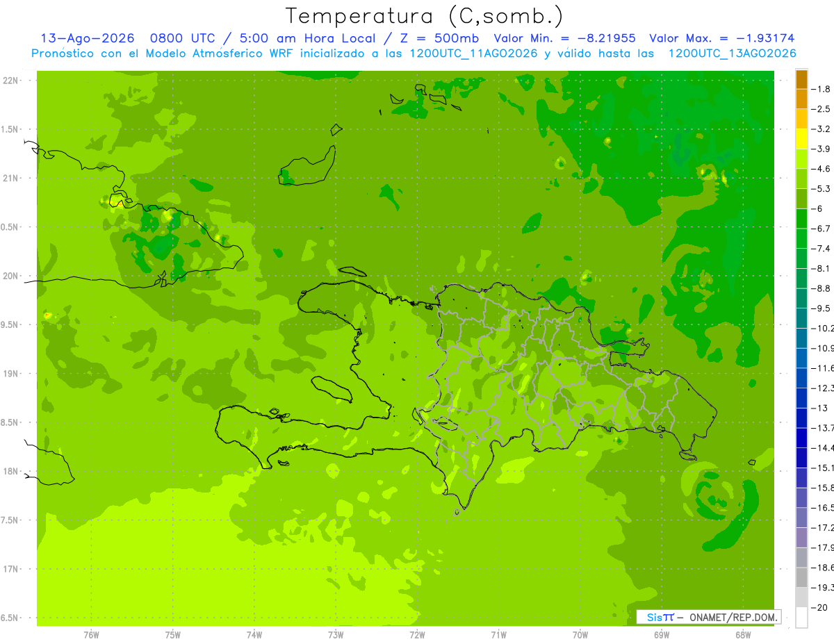This screenshot has height=644, width=834.
Task: Click the "22N" latitude label
Action: [12, 80]
